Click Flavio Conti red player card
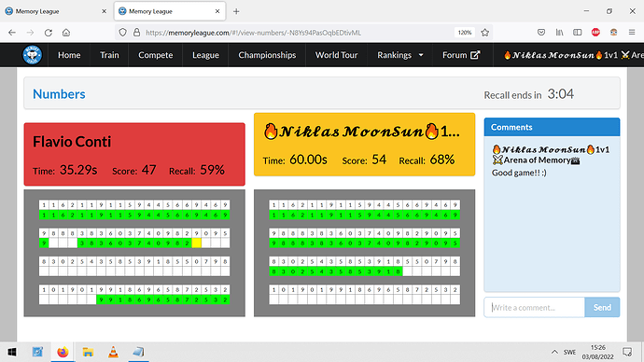The height and width of the screenshot is (362, 644). click(x=134, y=154)
